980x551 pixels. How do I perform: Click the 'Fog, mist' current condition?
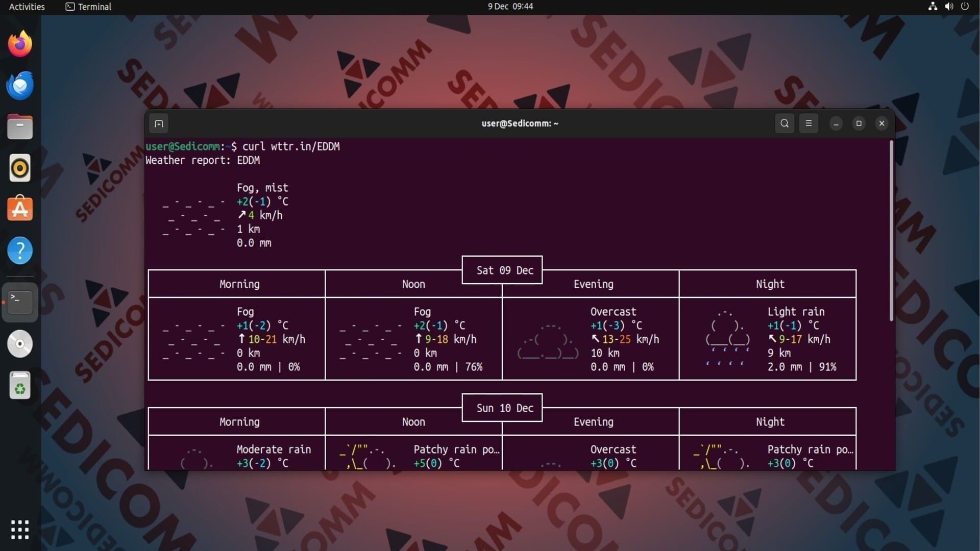tap(262, 188)
